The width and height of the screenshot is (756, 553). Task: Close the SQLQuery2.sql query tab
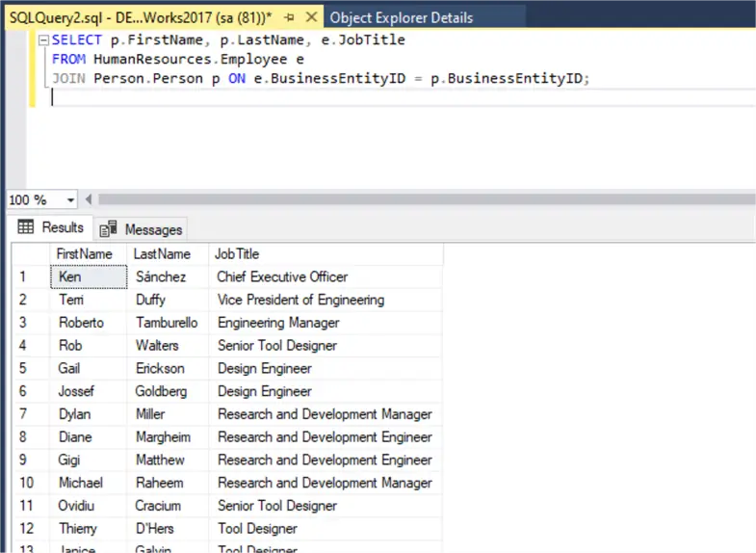click(312, 17)
